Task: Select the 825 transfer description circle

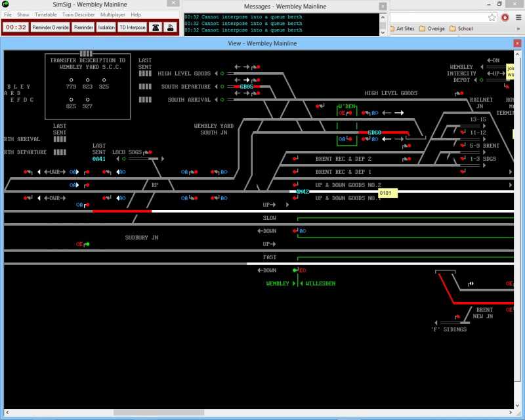Action: (x=71, y=100)
